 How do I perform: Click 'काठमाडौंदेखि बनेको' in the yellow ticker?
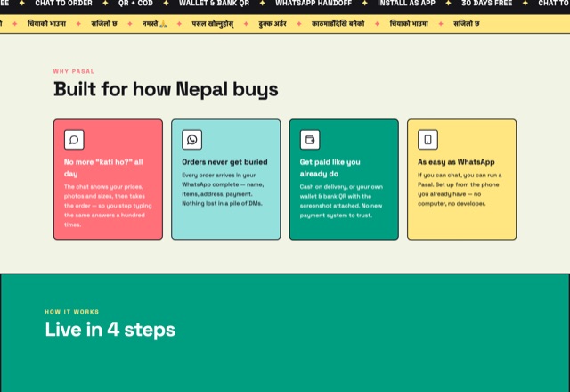(338, 24)
